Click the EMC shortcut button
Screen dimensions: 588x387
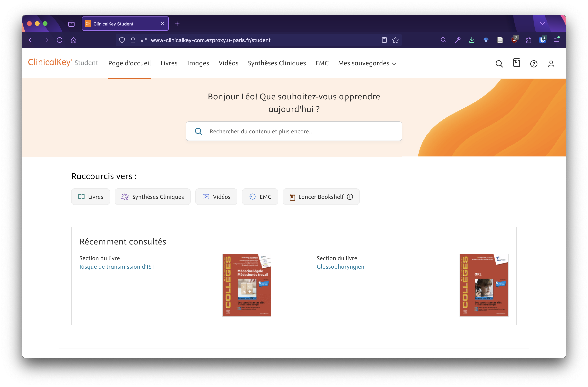coord(260,197)
